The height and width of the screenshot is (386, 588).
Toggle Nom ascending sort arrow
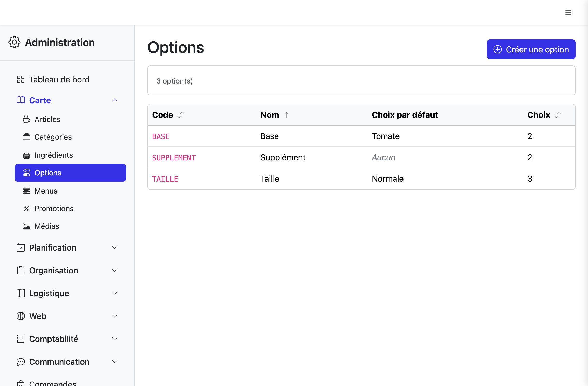(x=286, y=115)
